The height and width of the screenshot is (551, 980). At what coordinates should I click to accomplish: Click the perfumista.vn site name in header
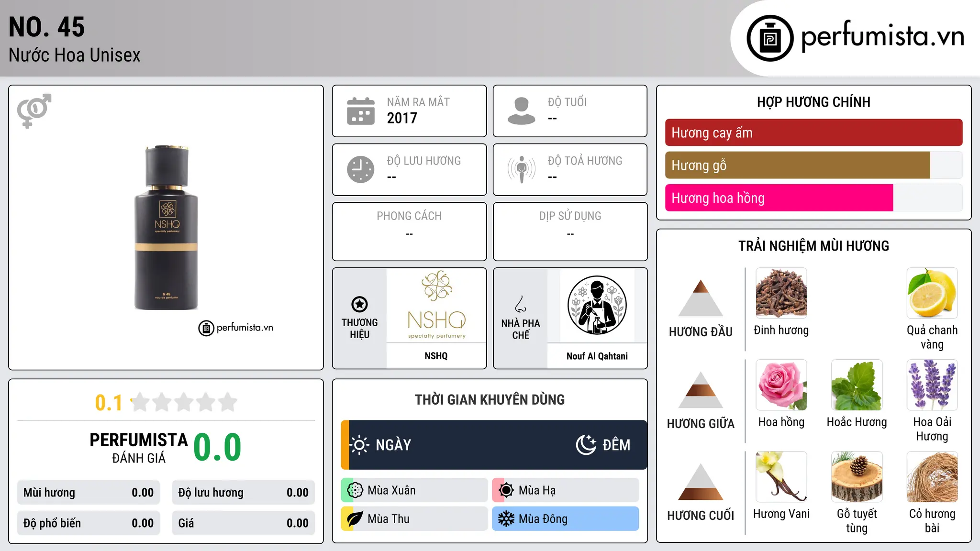click(883, 36)
